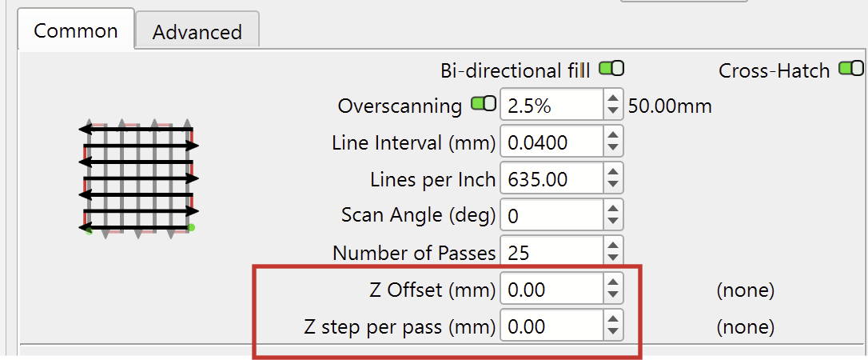Increase Z step per pass value
The width and height of the screenshot is (868, 360).
coord(612,319)
